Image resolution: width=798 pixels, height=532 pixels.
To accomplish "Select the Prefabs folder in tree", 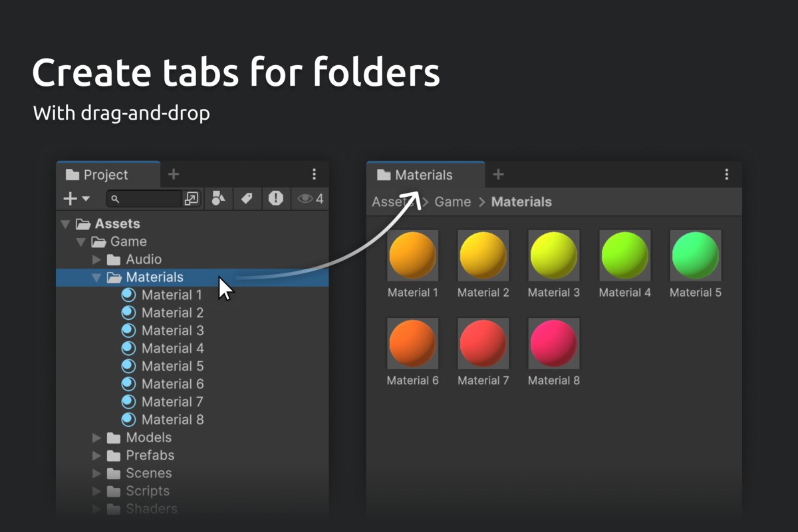I will tap(140, 456).
